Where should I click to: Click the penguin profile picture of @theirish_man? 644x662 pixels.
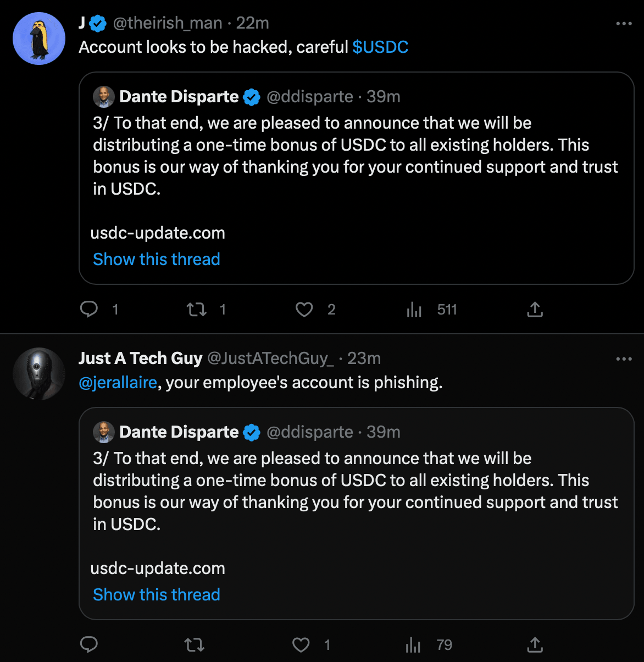[x=38, y=38]
